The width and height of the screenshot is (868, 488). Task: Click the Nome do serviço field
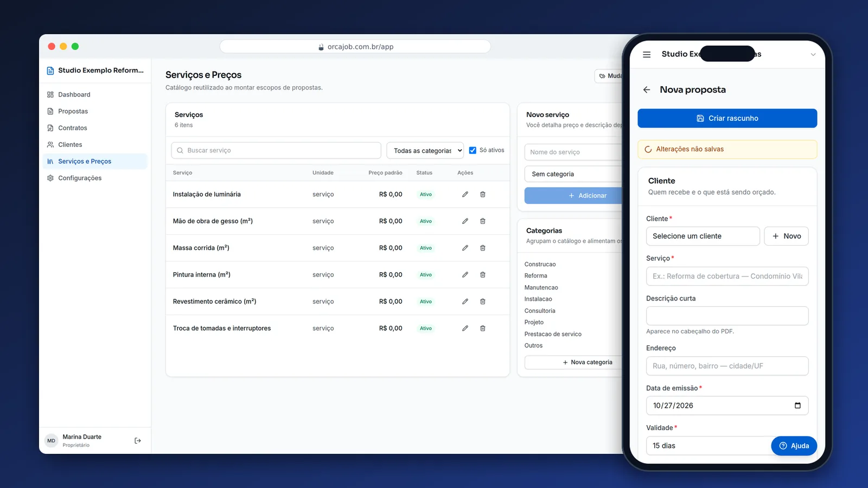coord(573,152)
